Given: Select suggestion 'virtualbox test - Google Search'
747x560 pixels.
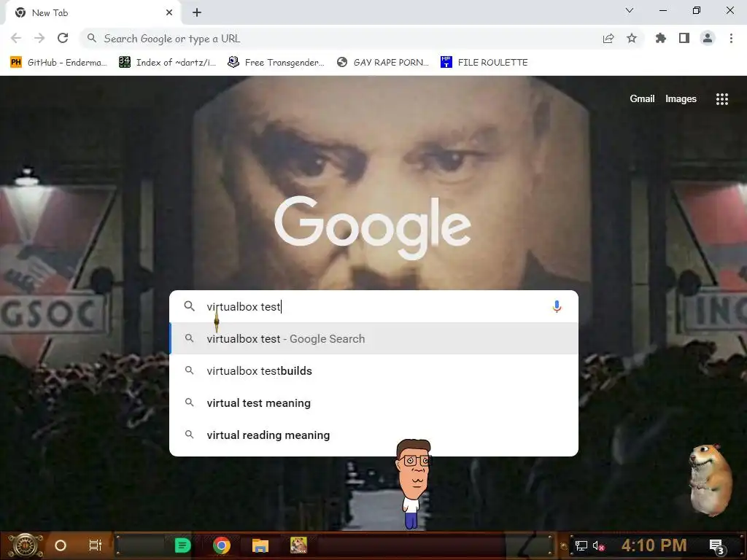Looking at the screenshot, I should (x=374, y=338).
